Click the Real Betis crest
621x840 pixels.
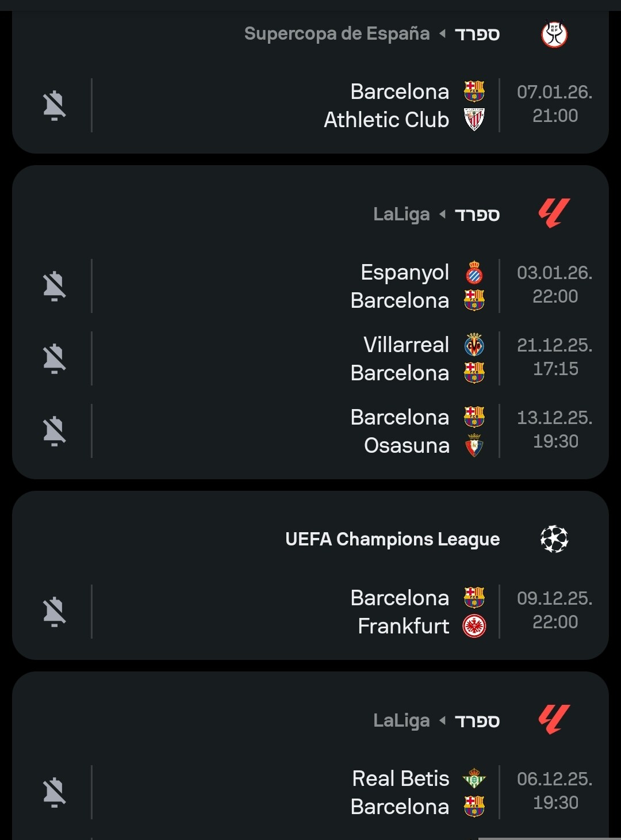tap(474, 779)
